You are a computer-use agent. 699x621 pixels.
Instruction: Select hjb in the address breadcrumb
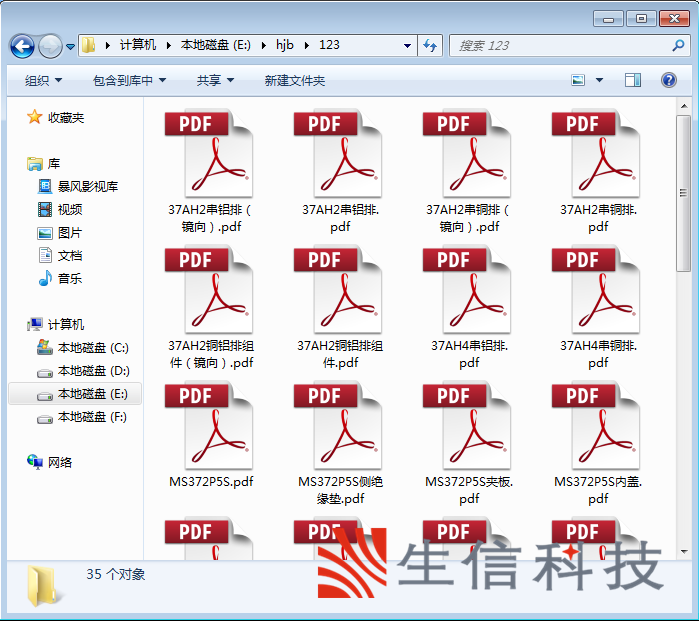point(284,45)
